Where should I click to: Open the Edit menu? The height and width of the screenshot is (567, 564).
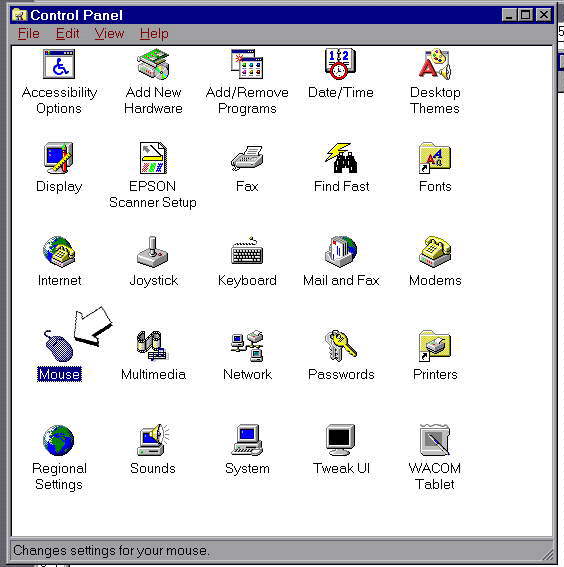(67, 34)
